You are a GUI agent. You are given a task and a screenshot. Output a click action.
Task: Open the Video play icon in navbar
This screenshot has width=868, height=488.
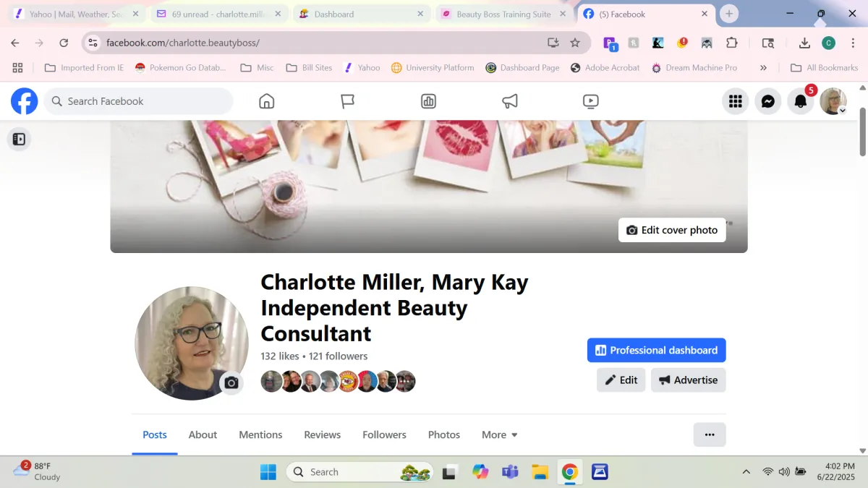pos(591,101)
